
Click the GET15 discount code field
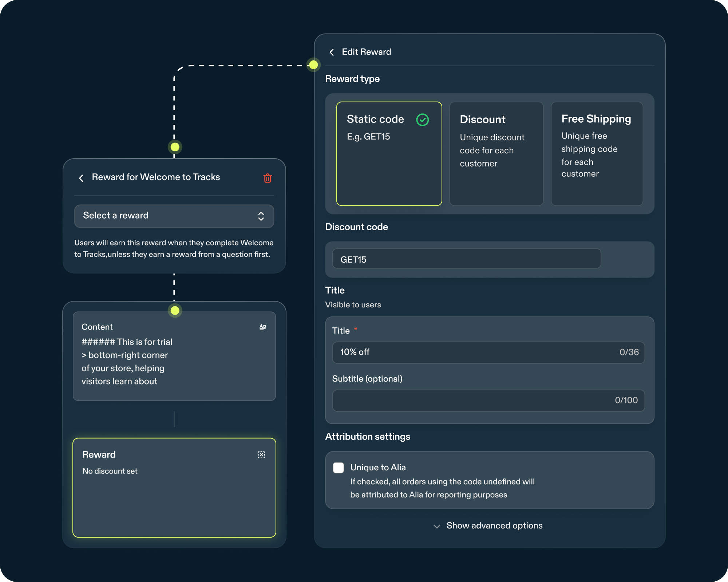466,259
